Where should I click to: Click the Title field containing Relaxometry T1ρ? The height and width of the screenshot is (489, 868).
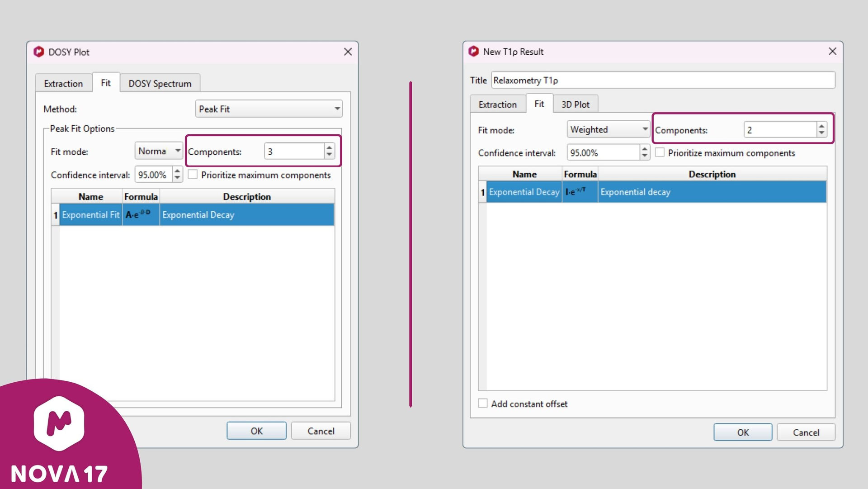click(x=662, y=81)
